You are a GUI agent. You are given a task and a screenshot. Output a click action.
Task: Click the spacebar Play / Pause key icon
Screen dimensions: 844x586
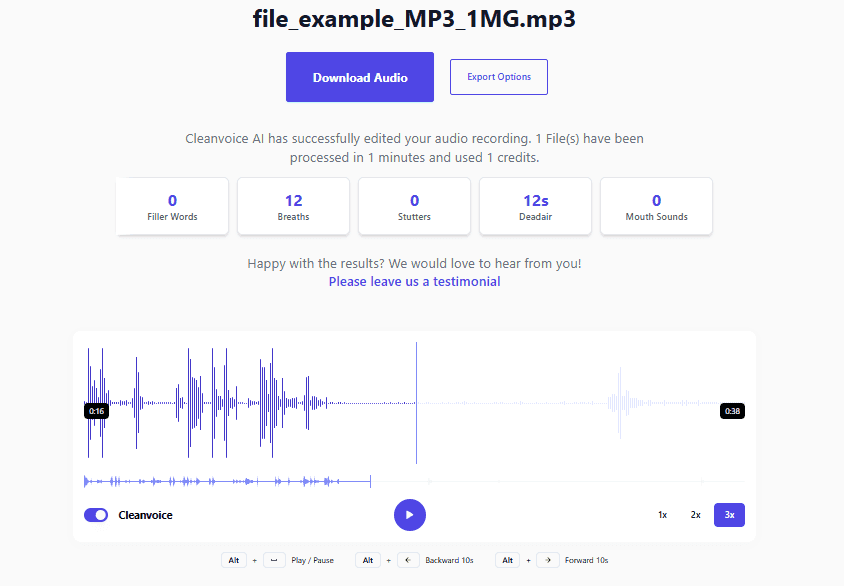point(274,561)
